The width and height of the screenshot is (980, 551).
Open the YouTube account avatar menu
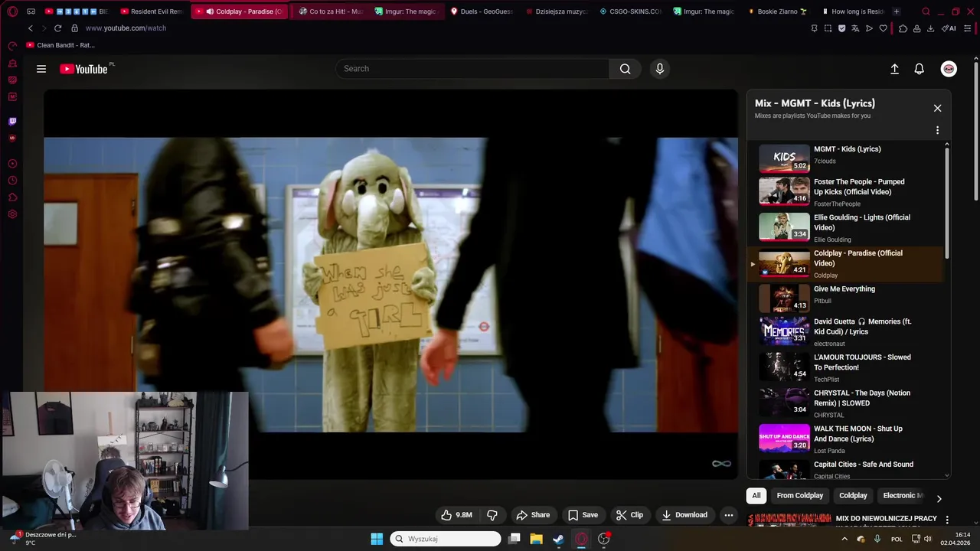[949, 69]
